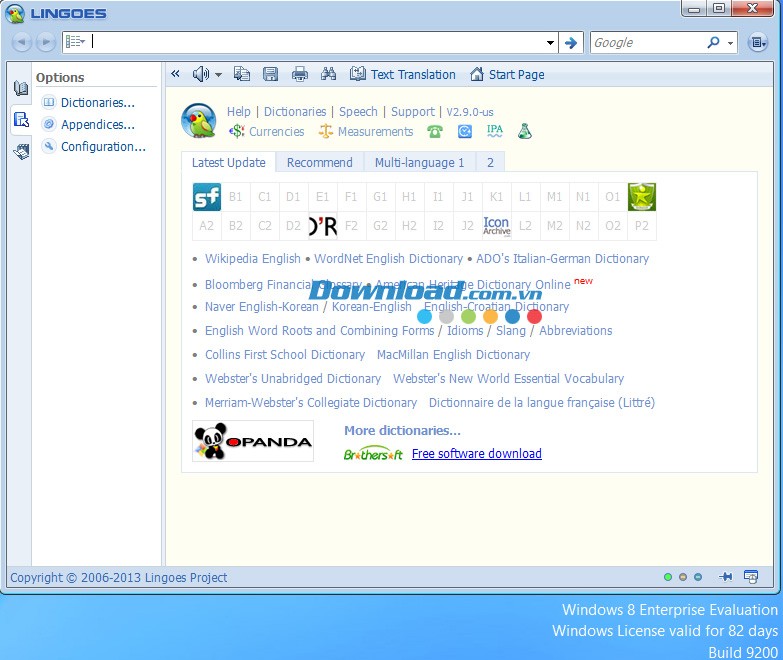783x660 pixels.
Task: Open the Wikipedia English dictionary link
Action: [x=252, y=259]
